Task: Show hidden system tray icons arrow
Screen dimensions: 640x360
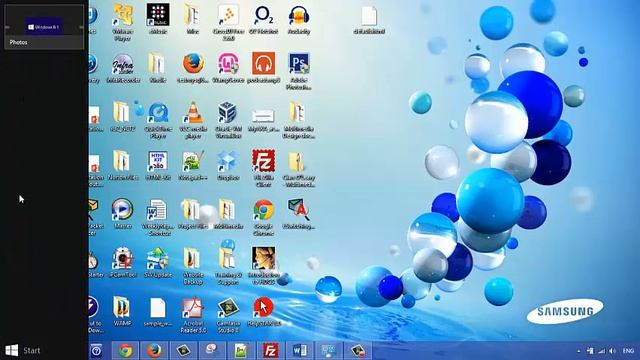Action: (x=578, y=351)
